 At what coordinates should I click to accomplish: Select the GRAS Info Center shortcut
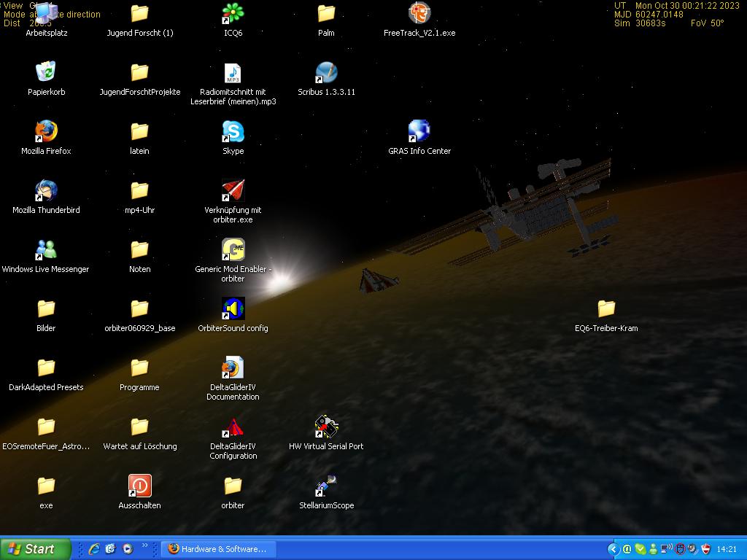pyautogui.click(x=419, y=132)
